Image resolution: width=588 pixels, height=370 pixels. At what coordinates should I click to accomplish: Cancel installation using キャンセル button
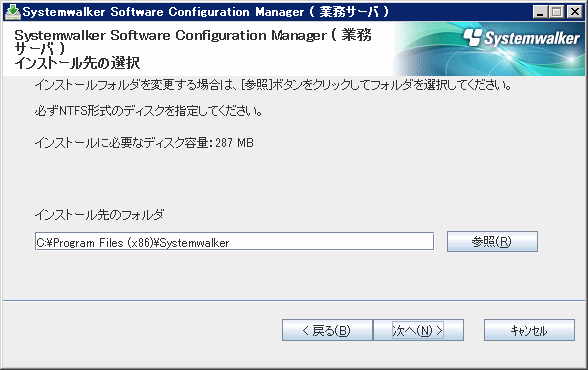click(x=529, y=330)
